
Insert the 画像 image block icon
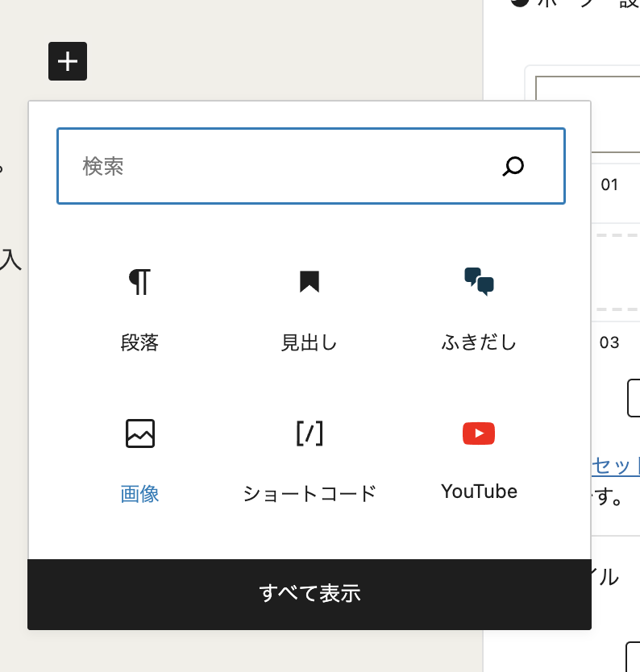coord(140,433)
